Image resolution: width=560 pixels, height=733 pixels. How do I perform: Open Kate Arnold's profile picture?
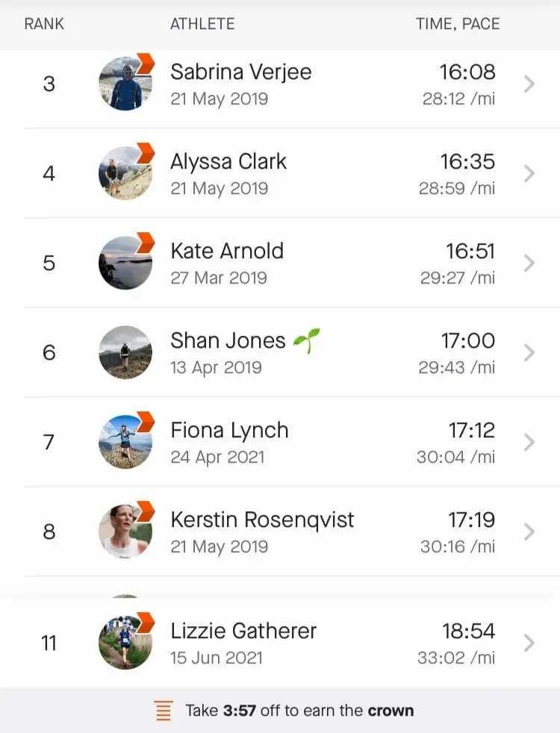(x=125, y=263)
